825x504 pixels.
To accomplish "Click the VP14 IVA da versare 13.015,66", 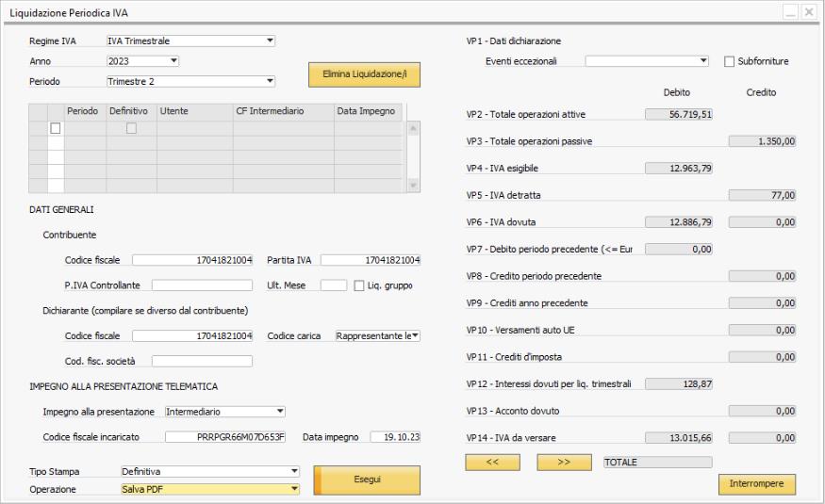I will pos(679,438).
